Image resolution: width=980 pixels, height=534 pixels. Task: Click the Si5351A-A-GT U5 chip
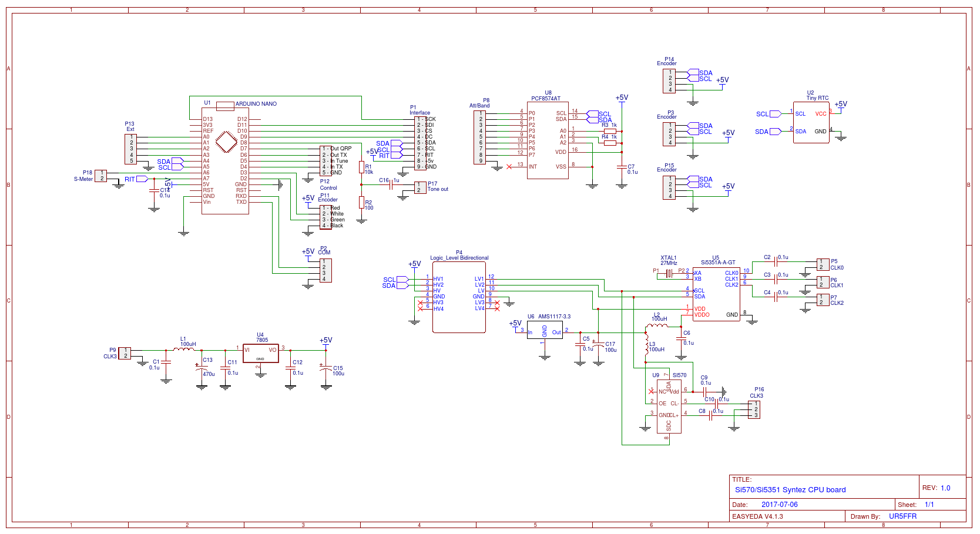click(716, 294)
